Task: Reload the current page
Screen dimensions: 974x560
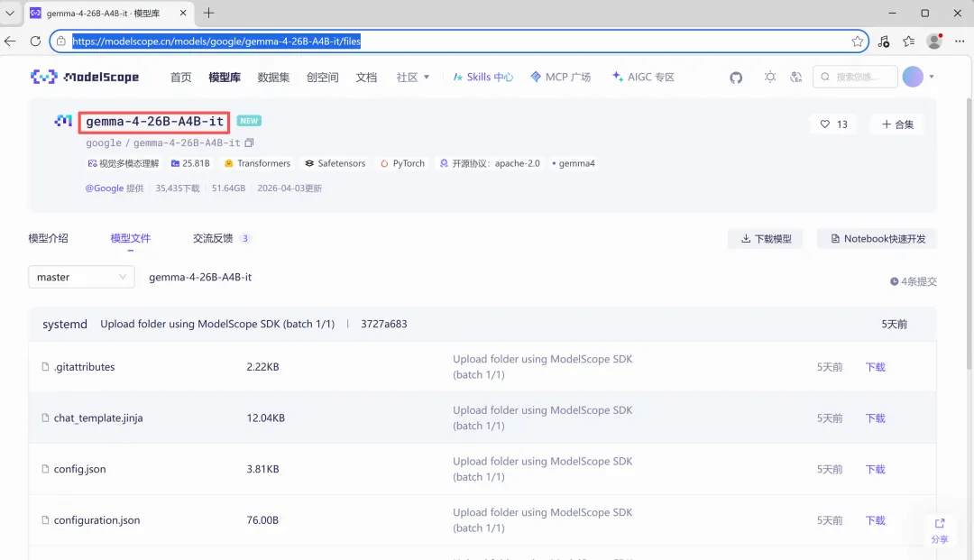Action: tap(35, 41)
